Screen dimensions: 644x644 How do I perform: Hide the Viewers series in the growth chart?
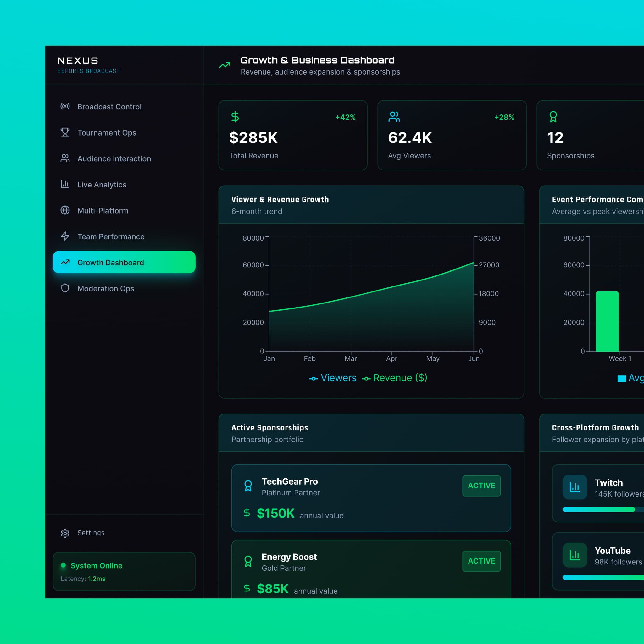[x=332, y=378]
